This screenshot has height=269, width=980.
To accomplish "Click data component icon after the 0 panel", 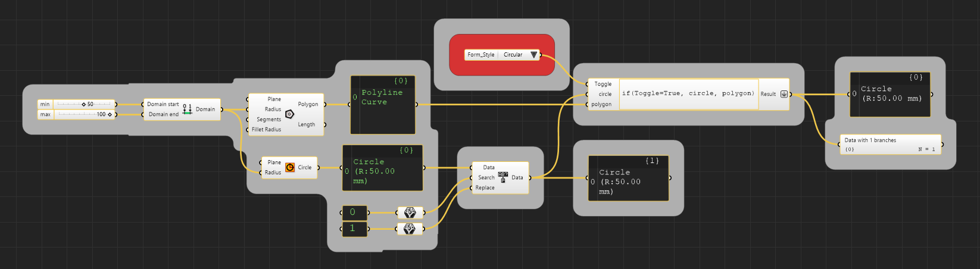I will [410, 212].
